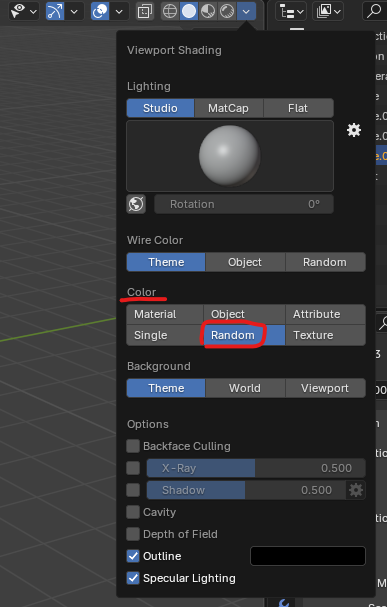
Task: Choose Texture color mode
Action: point(325,335)
